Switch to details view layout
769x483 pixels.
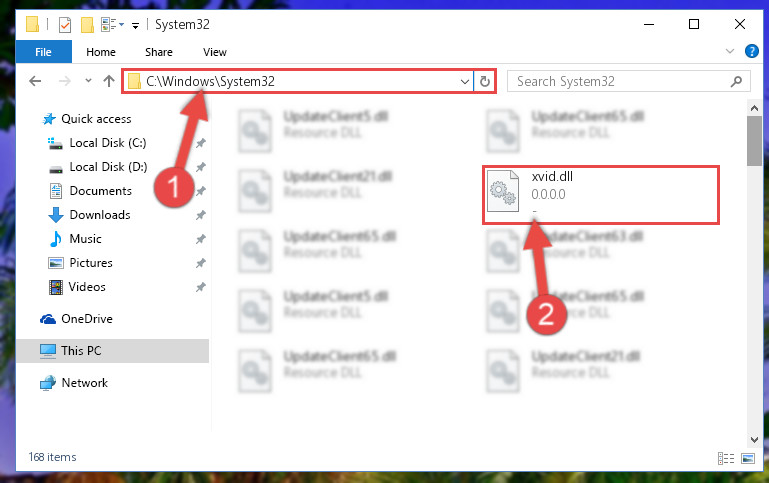pos(726,458)
